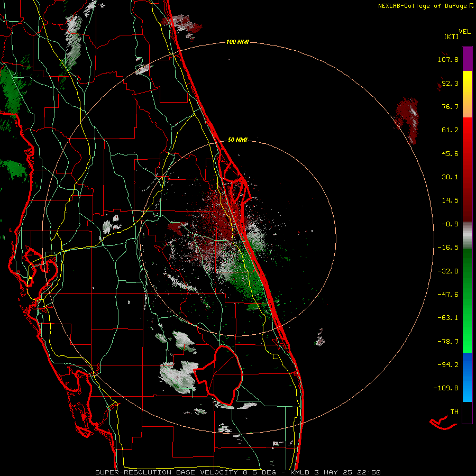
Task: Click the Super-Resolution Base Velocity caption text
Action: [x=237, y=472]
